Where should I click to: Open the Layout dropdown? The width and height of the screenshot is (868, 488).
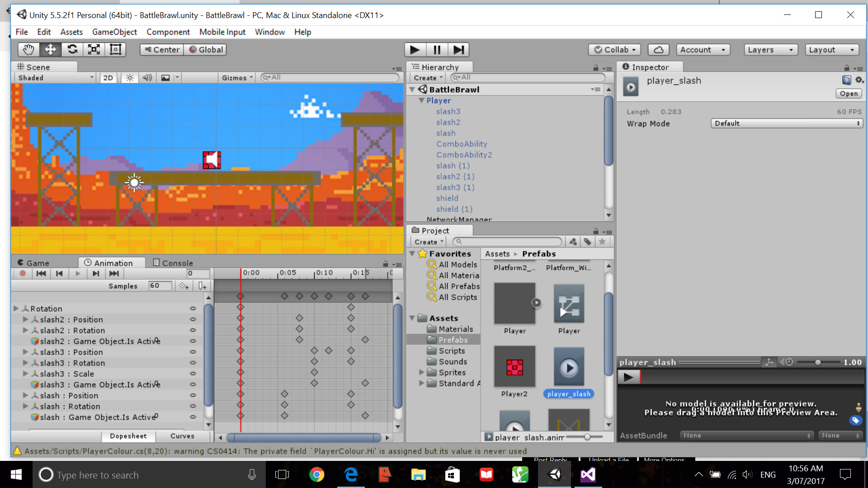(831, 50)
